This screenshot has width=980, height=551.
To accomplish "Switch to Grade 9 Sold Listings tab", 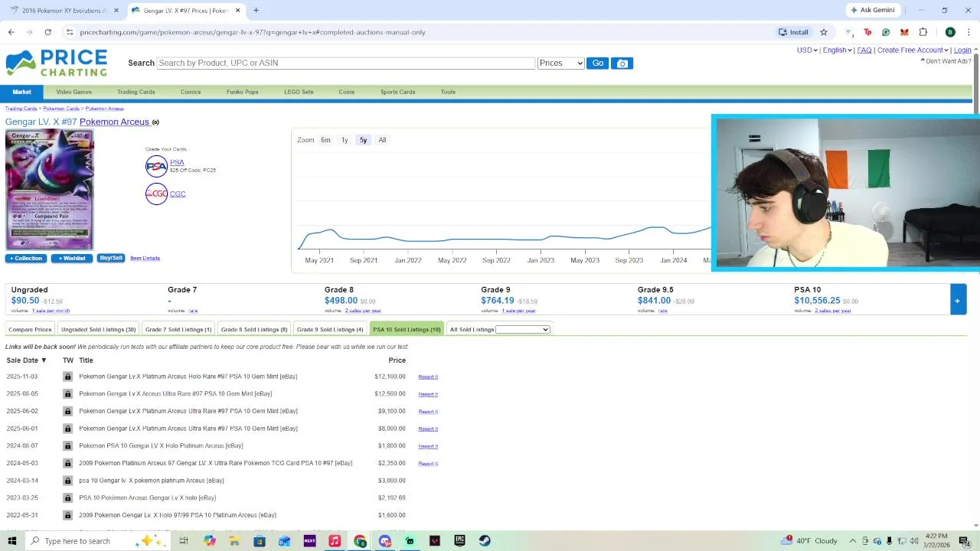I will 330,330.
